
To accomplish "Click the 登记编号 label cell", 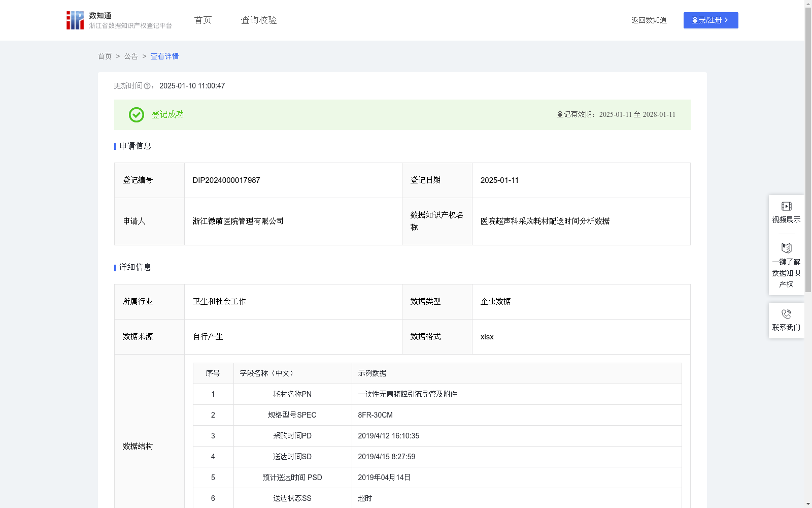I will [150, 180].
